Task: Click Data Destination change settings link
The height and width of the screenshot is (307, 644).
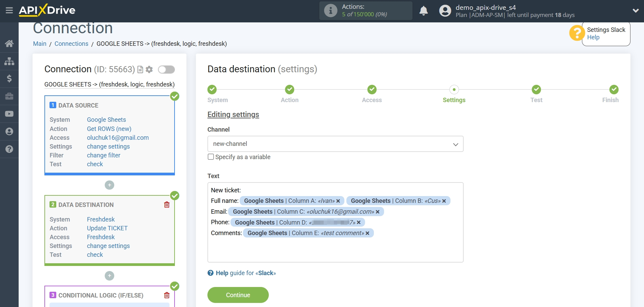Action: tap(108, 246)
